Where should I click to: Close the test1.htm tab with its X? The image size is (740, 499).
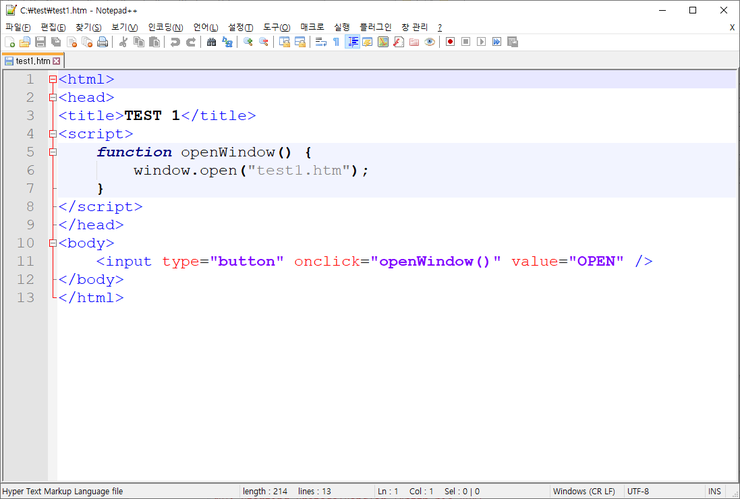(57, 61)
